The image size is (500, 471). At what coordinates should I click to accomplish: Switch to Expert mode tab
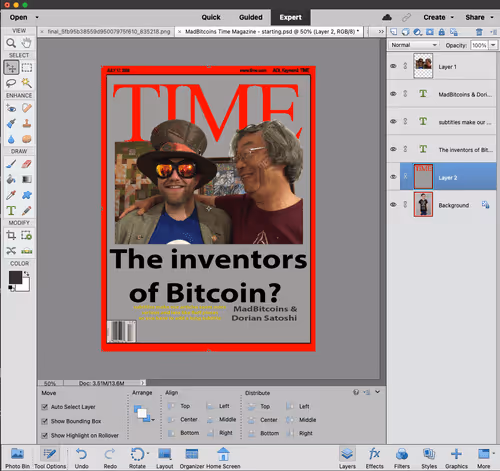pyautogui.click(x=290, y=17)
